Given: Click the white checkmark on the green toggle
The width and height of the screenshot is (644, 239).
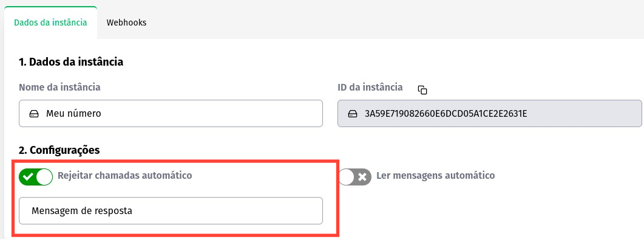Looking at the screenshot, I should (x=28, y=177).
